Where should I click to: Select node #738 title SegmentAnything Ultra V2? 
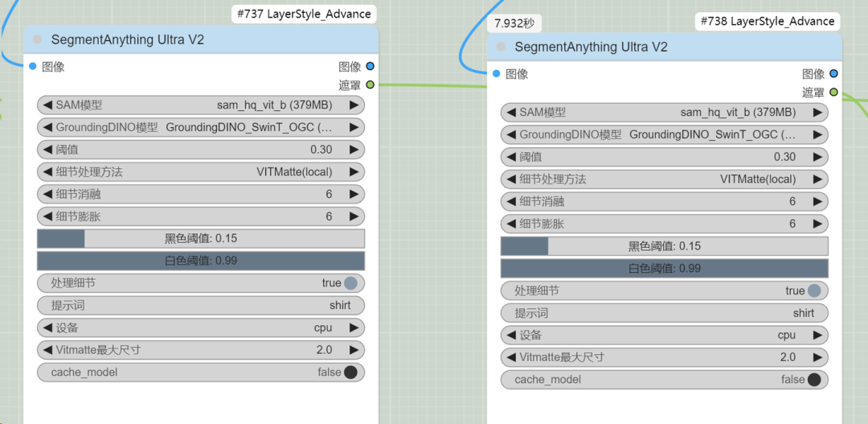click(592, 47)
